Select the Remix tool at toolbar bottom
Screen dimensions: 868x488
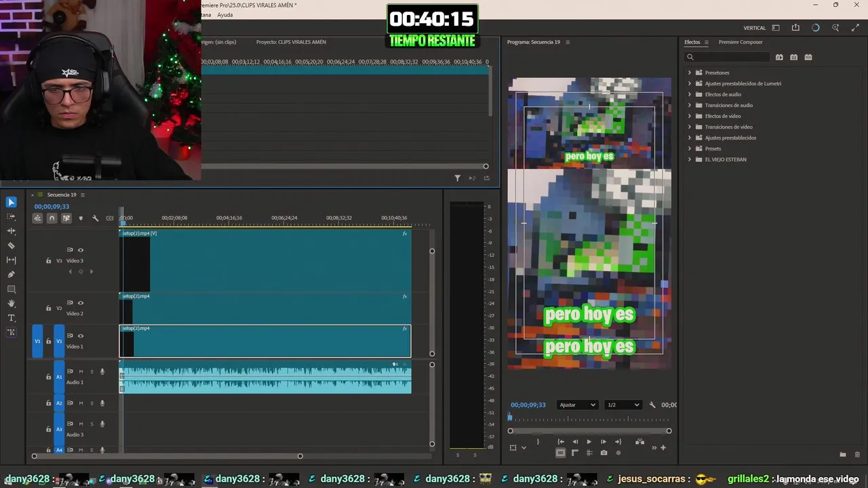(x=11, y=332)
